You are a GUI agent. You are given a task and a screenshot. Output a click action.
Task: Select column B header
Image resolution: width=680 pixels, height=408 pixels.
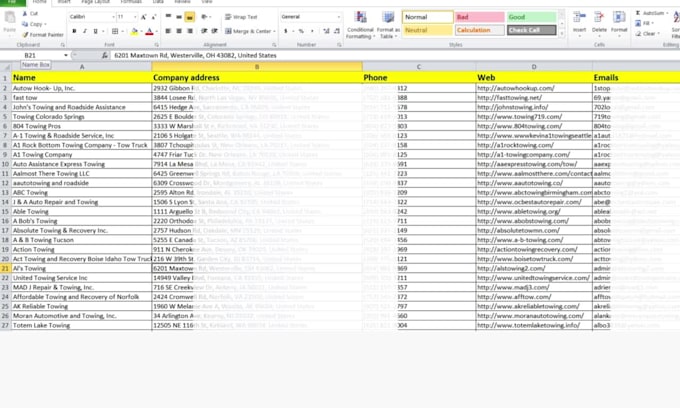click(257, 67)
